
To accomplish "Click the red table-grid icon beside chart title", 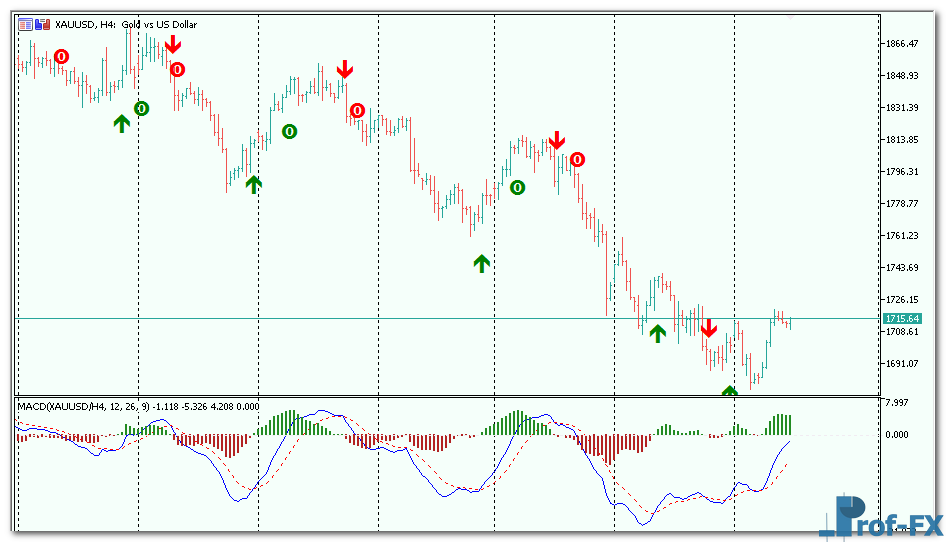I will coord(25,24).
